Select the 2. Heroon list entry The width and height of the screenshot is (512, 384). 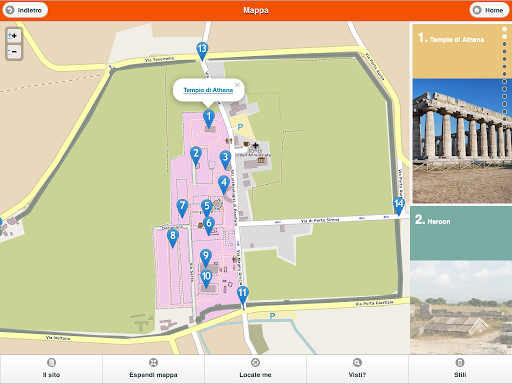coord(461,233)
